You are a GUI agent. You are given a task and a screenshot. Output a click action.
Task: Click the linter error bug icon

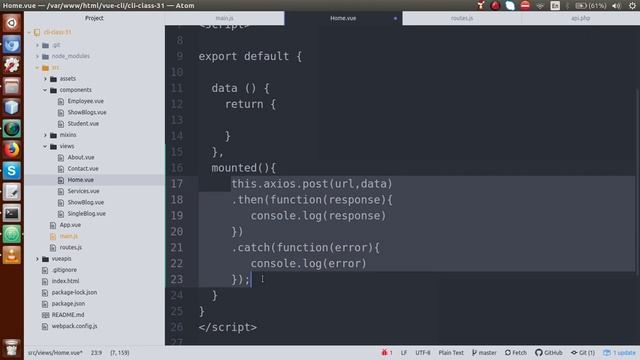(x=387, y=352)
